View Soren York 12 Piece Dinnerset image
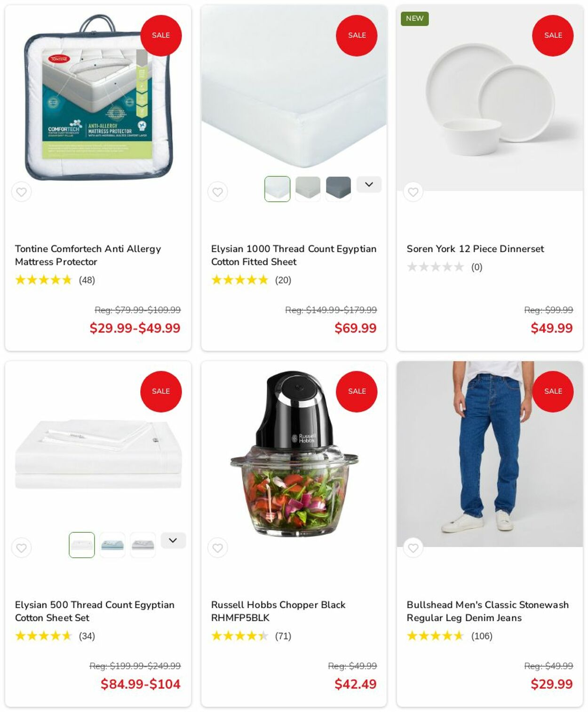The image size is (588, 712). [490, 98]
